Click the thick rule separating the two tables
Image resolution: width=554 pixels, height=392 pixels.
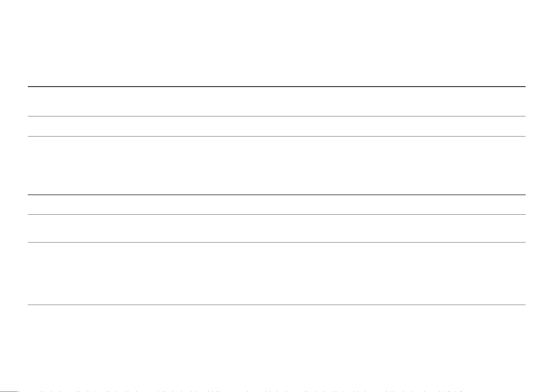pos(276,195)
